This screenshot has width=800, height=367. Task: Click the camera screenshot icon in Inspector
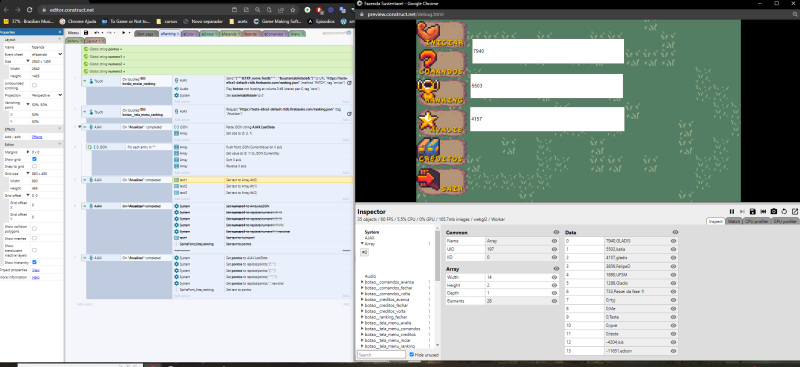(x=774, y=211)
